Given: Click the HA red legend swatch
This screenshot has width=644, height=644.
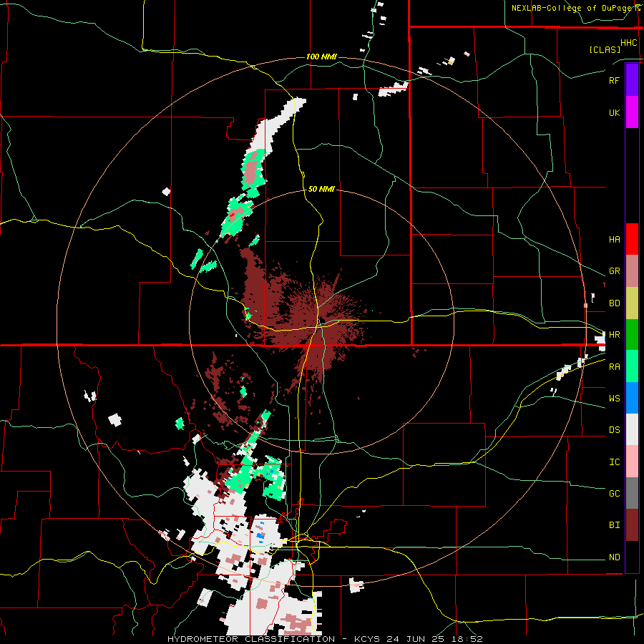Looking at the screenshot, I should pyautogui.click(x=632, y=239).
